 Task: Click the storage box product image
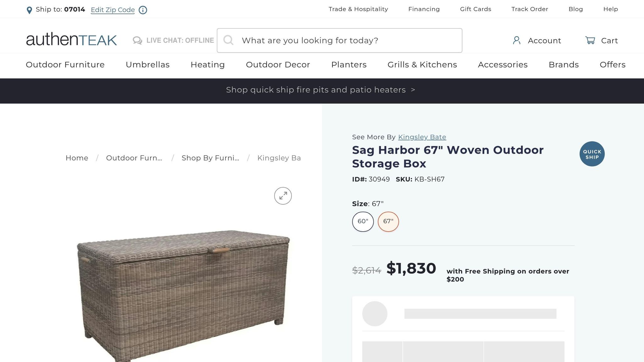click(x=184, y=292)
